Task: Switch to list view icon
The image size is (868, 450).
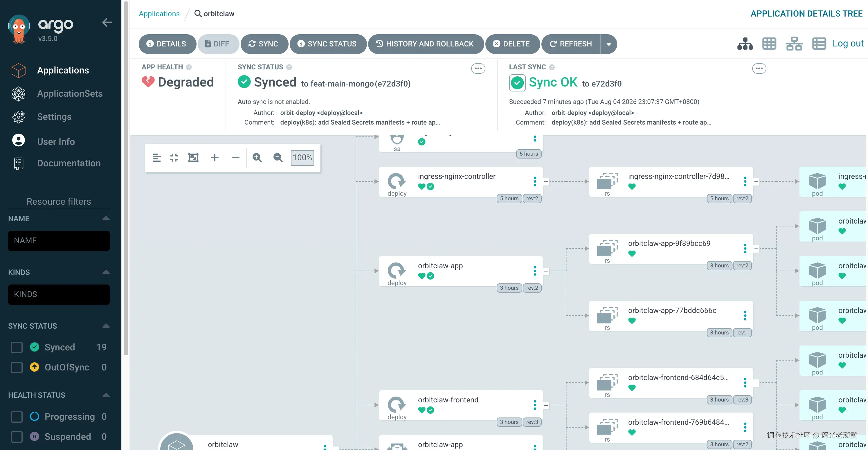Action: pyautogui.click(x=819, y=44)
